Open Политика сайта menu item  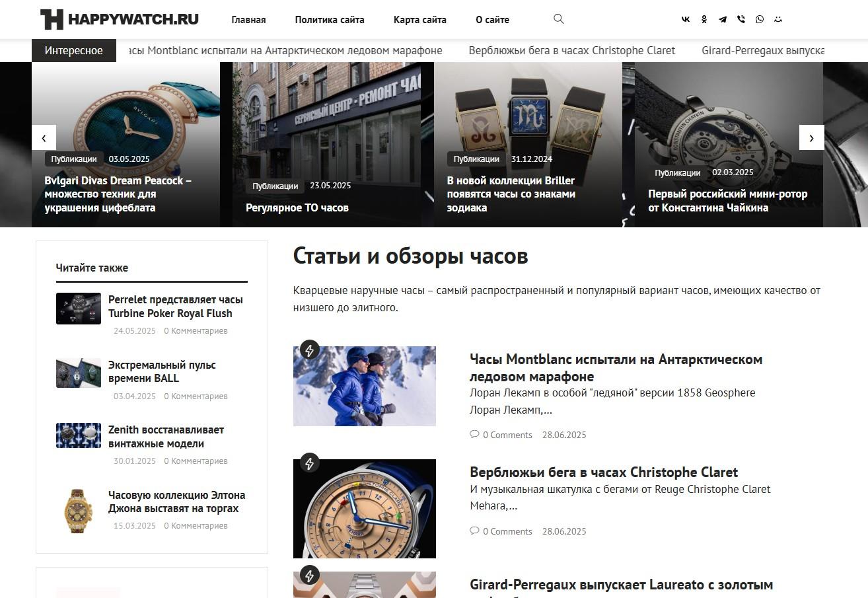[330, 20]
